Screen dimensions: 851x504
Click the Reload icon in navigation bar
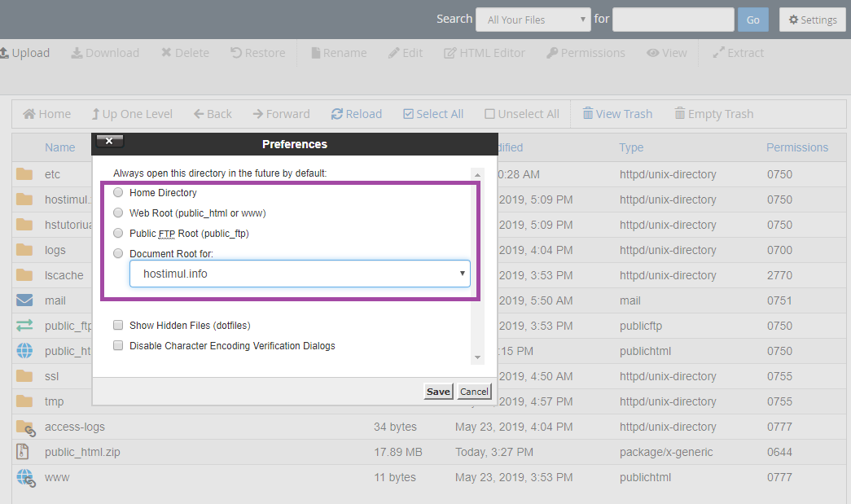click(x=337, y=114)
